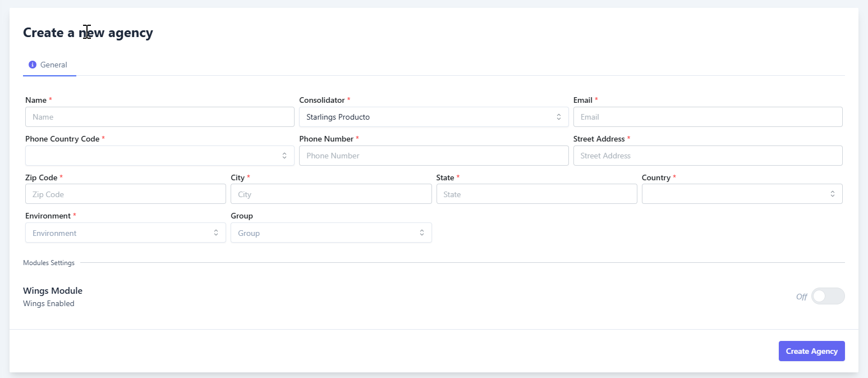Click the Street Address field

click(707, 156)
